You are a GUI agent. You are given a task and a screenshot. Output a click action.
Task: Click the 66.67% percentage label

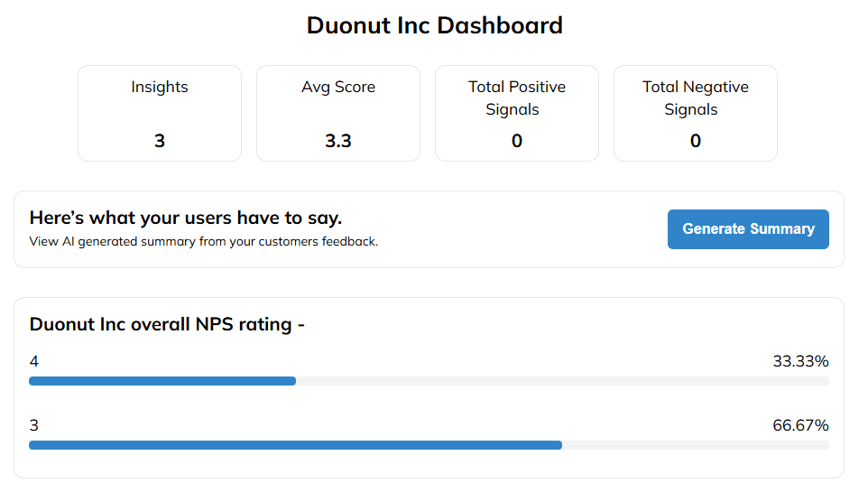tap(800, 426)
